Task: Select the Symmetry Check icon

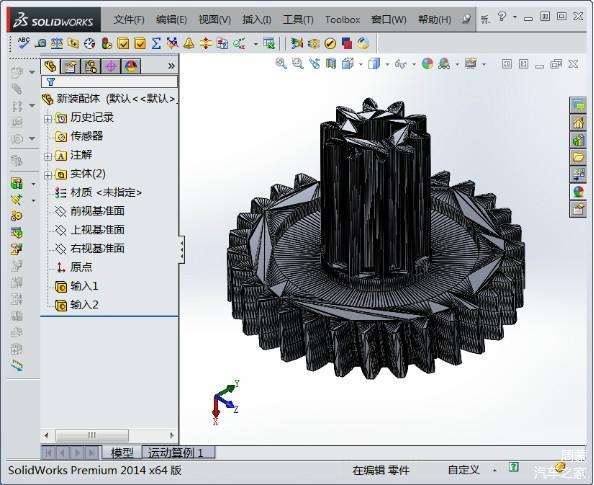Action: pyautogui.click(x=205, y=44)
